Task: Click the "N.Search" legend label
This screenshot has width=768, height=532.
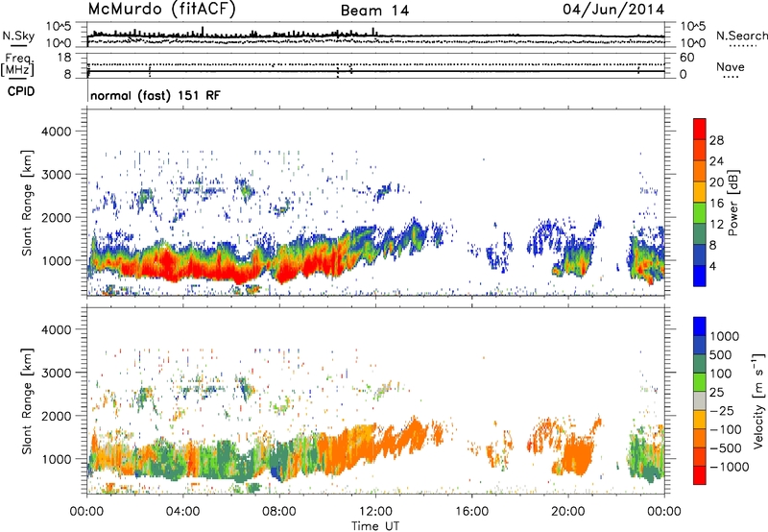Action: [x=741, y=36]
